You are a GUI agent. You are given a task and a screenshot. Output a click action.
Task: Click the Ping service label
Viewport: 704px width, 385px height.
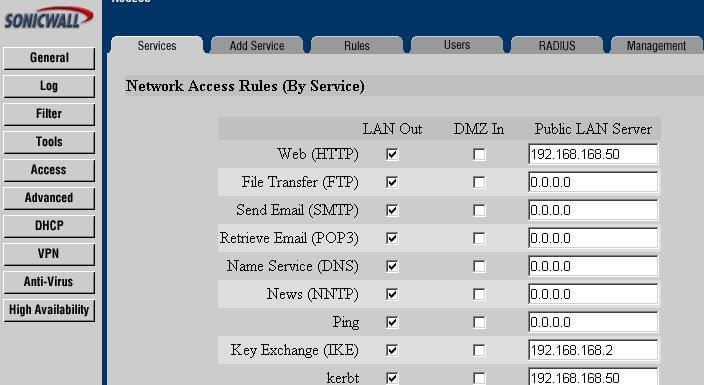tap(346, 322)
